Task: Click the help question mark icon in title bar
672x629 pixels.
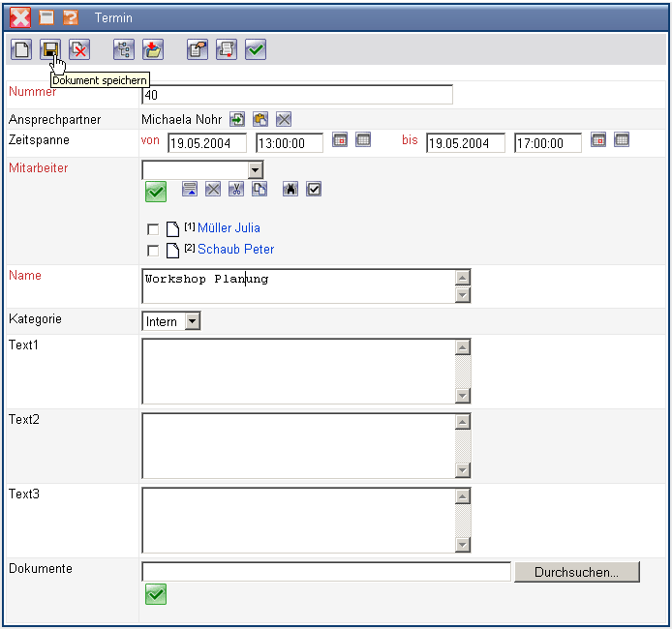Action: [71, 16]
